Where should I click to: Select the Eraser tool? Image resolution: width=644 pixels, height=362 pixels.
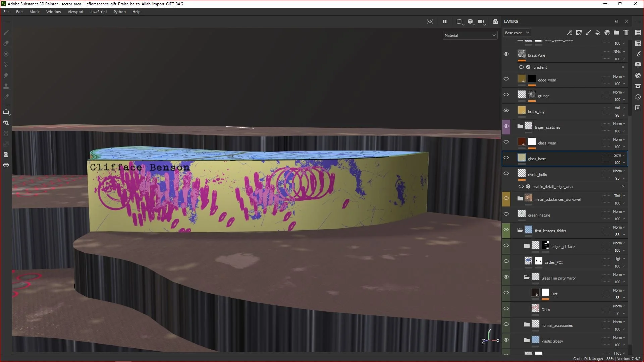tap(6, 43)
